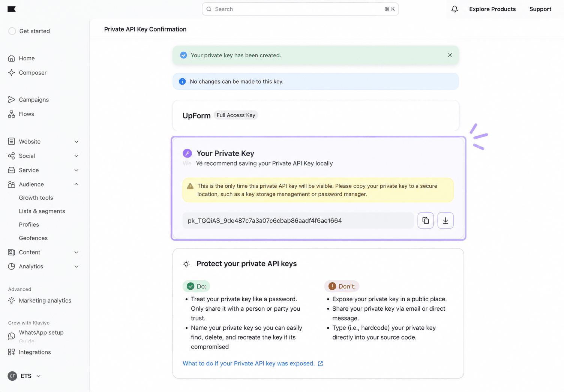Click the Home house icon

click(12, 58)
